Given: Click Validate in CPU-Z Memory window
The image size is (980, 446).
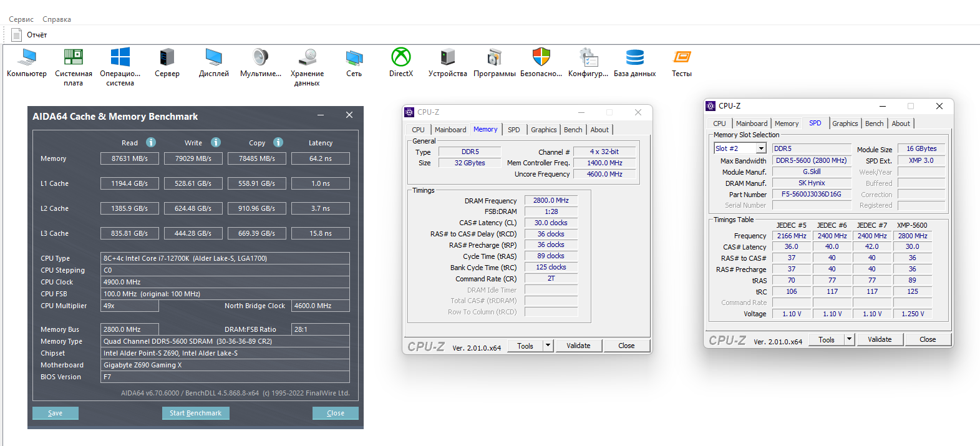Looking at the screenshot, I should pos(578,346).
